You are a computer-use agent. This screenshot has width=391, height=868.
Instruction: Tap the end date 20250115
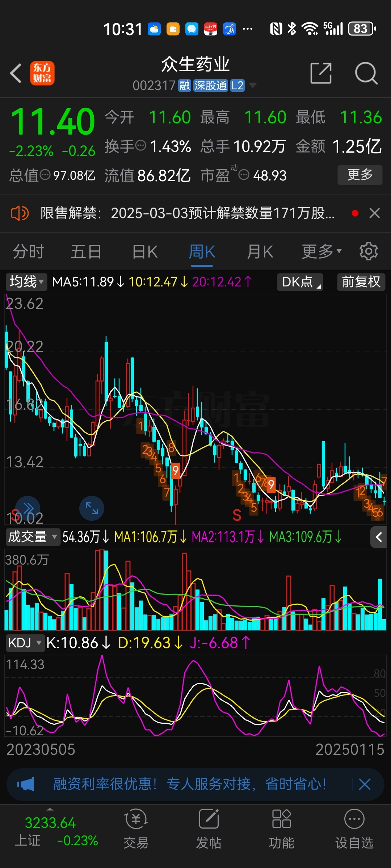point(350,749)
